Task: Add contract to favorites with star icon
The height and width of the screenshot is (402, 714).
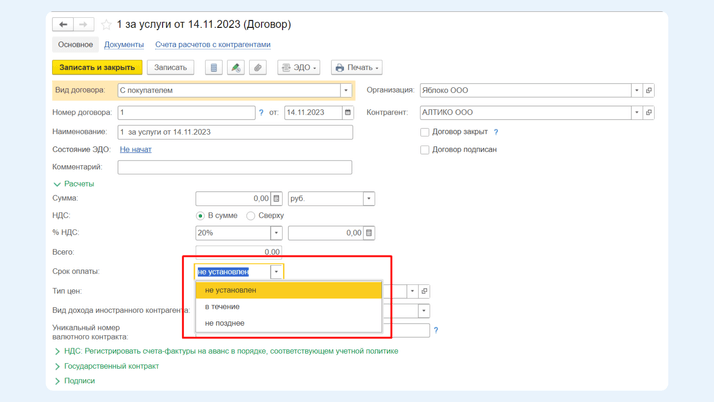Action: (106, 24)
